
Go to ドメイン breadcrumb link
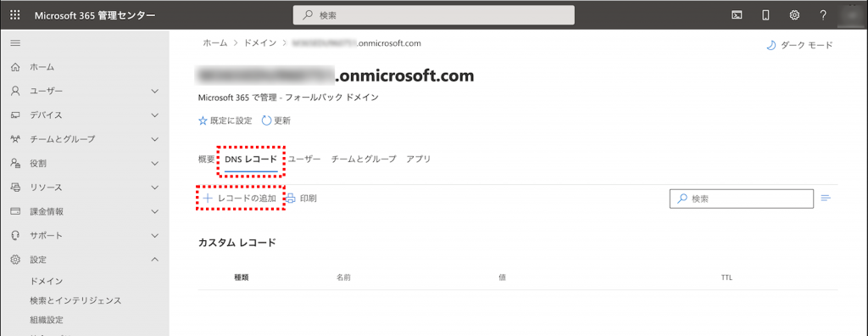[x=259, y=42]
